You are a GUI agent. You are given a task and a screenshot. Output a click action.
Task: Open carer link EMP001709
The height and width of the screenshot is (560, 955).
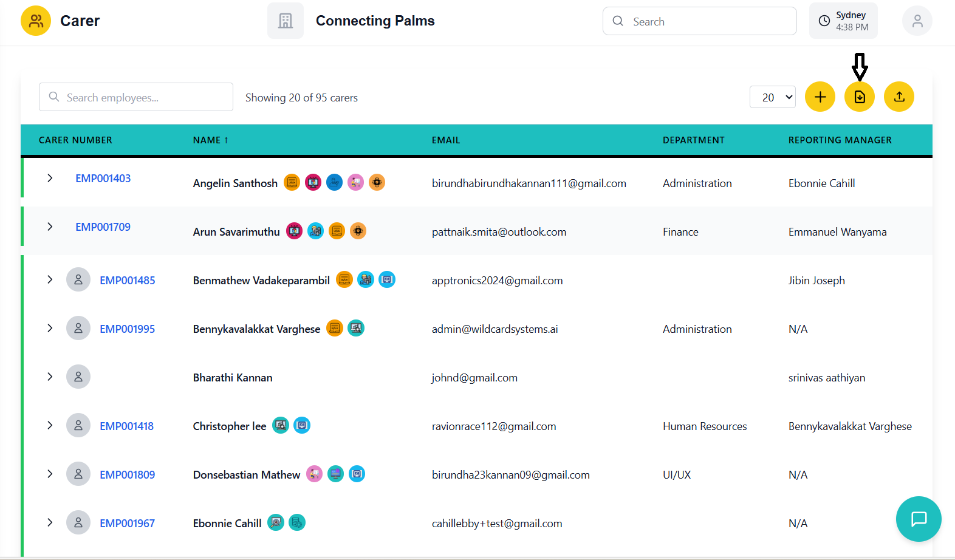[x=103, y=227]
